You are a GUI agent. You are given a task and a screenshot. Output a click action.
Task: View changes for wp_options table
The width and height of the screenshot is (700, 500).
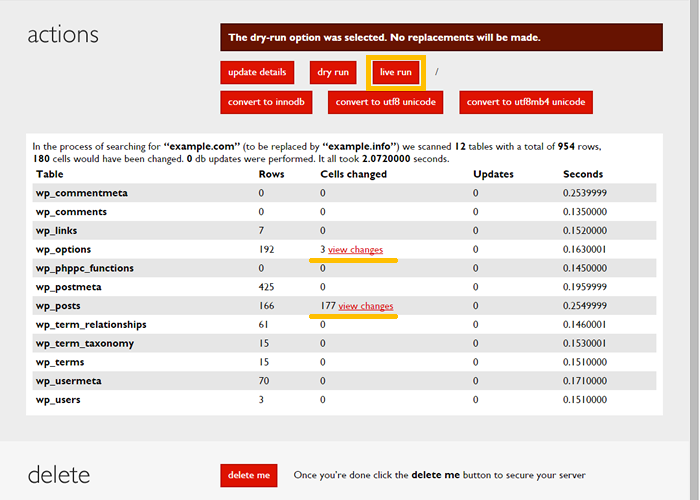pos(355,249)
